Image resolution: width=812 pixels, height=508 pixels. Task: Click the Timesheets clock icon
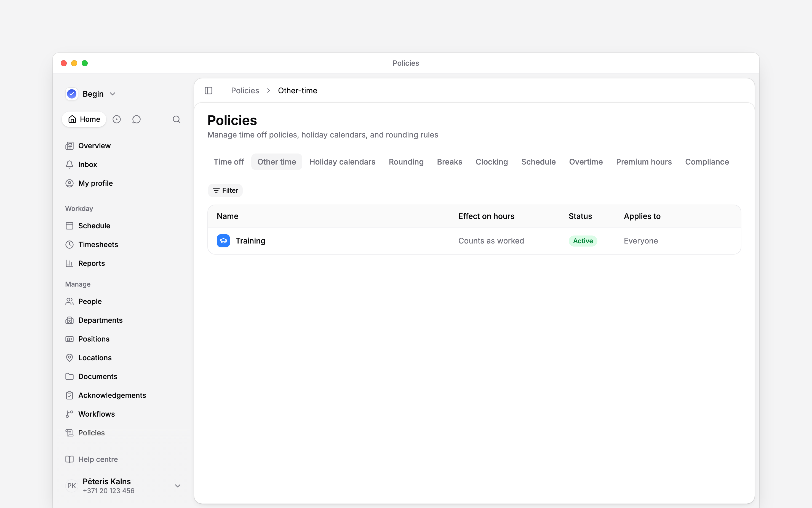[x=70, y=245]
